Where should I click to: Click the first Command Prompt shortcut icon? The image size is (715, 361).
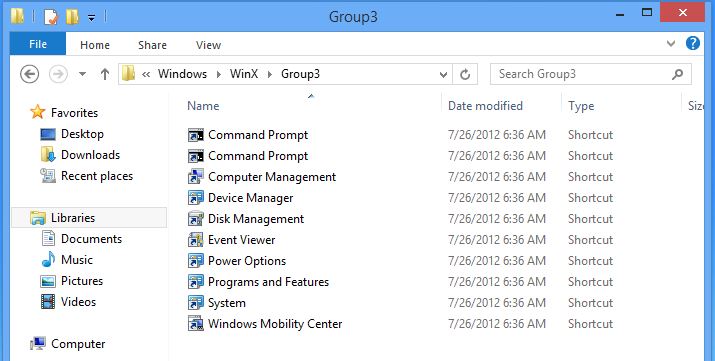(x=196, y=135)
